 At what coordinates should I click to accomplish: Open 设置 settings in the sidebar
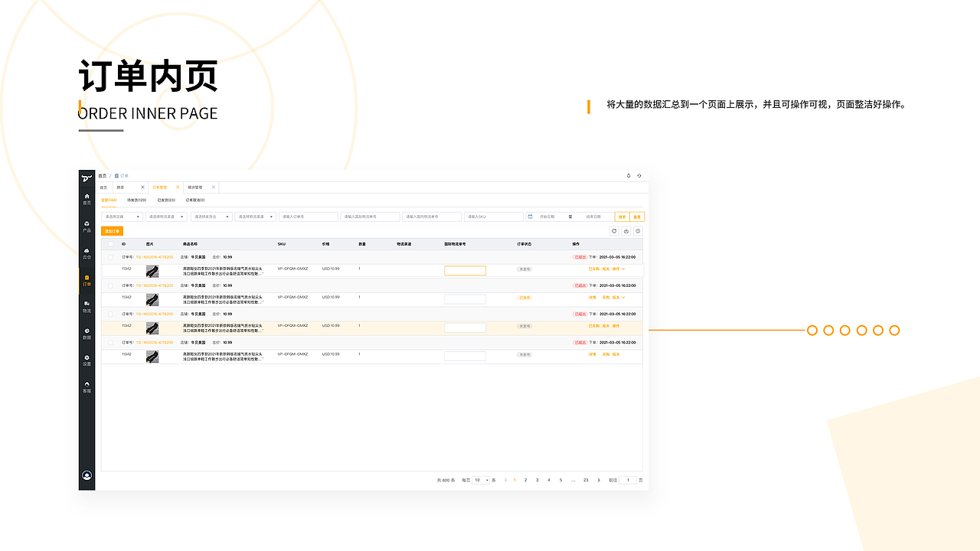87,360
